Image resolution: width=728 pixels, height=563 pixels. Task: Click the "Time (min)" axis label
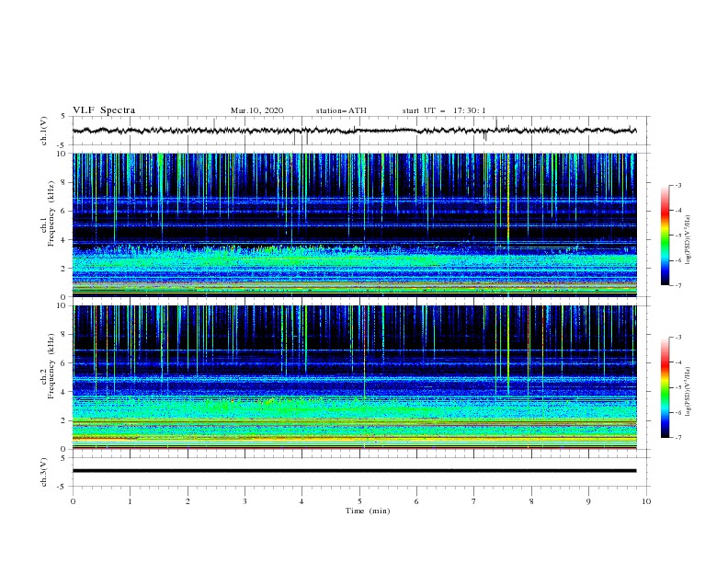(368, 511)
